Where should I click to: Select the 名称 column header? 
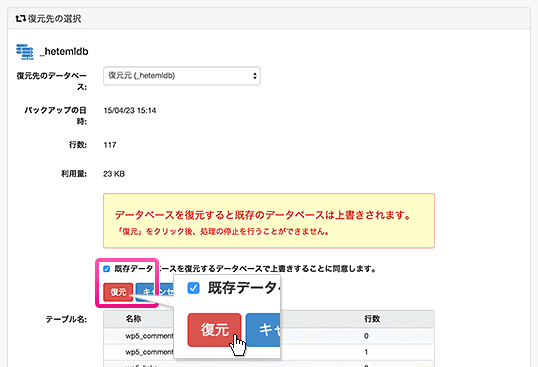click(x=133, y=319)
